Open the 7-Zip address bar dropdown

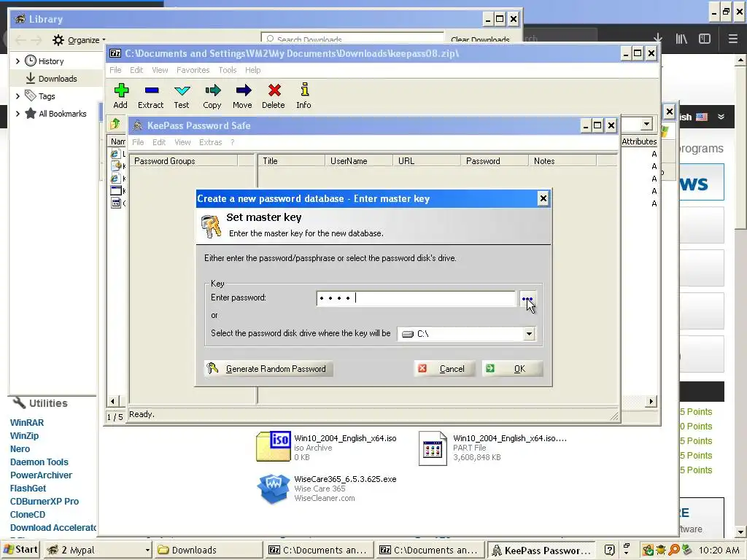(x=646, y=124)
